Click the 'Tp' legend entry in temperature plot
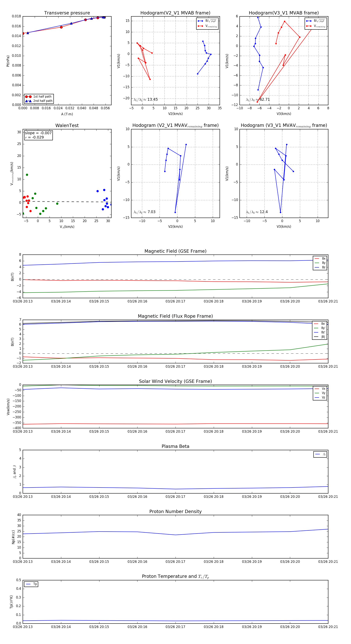 (x=31, y=584)
